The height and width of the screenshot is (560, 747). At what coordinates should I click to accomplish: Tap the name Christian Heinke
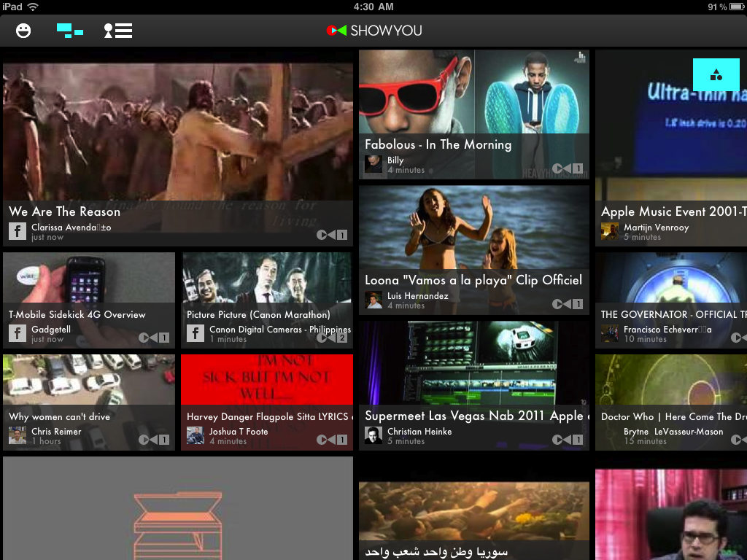click(419, 432)
